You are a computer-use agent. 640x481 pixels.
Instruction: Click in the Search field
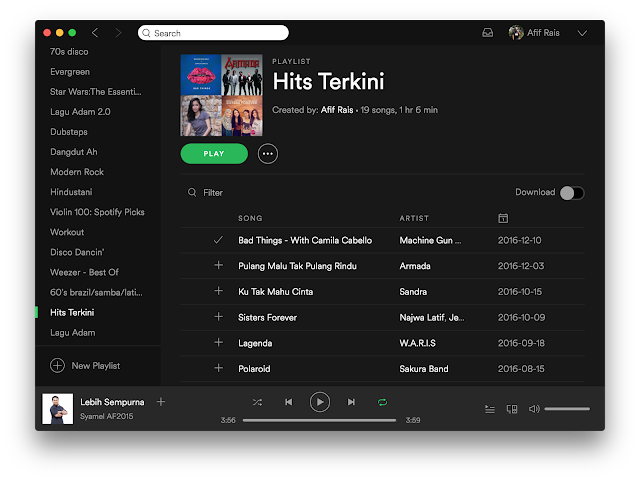coord(213,33)
